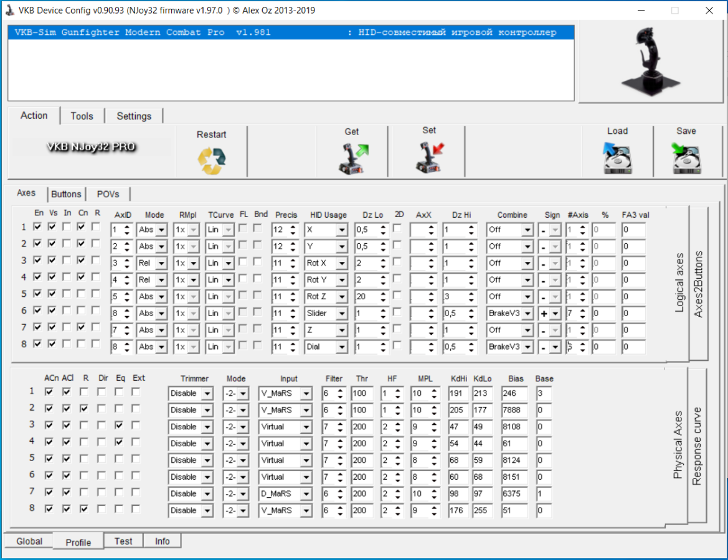Open HID Usage dropdown showing Slider
728x560 pixels.
tap(342, 313)
